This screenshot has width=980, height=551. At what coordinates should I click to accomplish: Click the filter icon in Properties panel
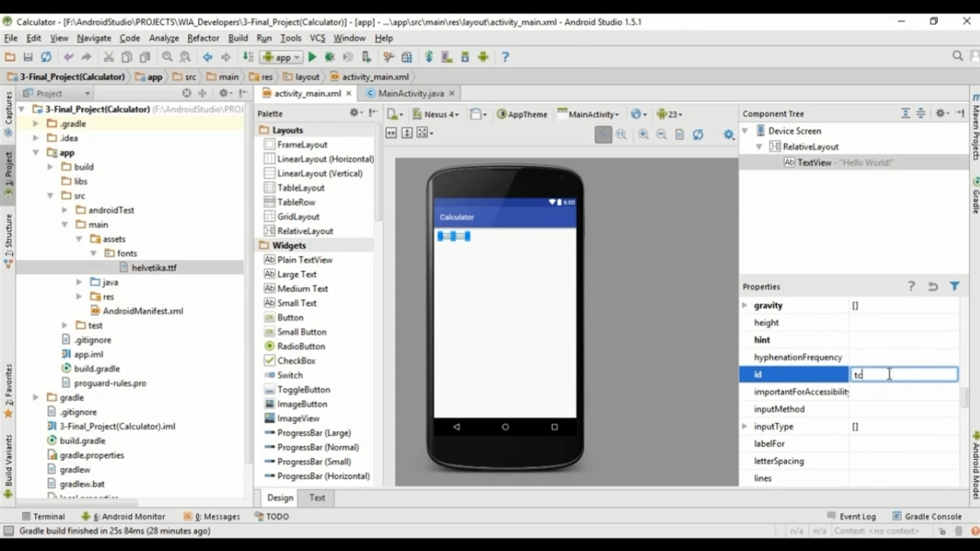955,286
